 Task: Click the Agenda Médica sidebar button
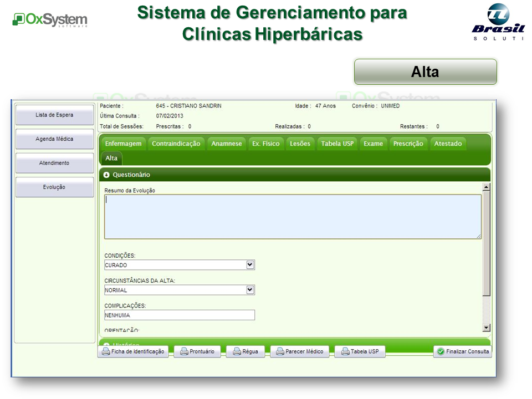pos(54,139)
